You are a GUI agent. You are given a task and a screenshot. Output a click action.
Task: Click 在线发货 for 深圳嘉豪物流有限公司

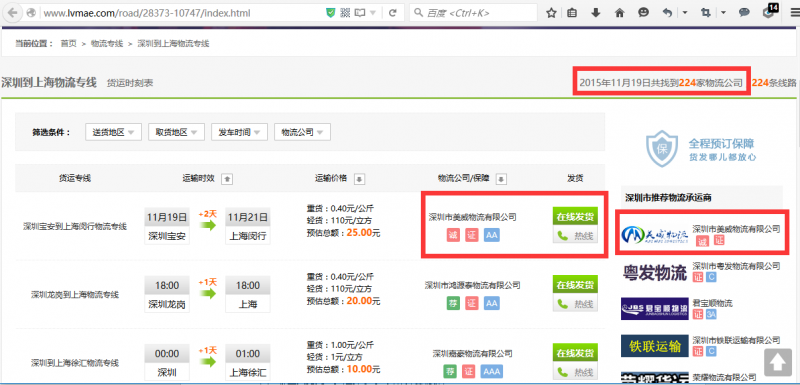[x=575, y=353]
